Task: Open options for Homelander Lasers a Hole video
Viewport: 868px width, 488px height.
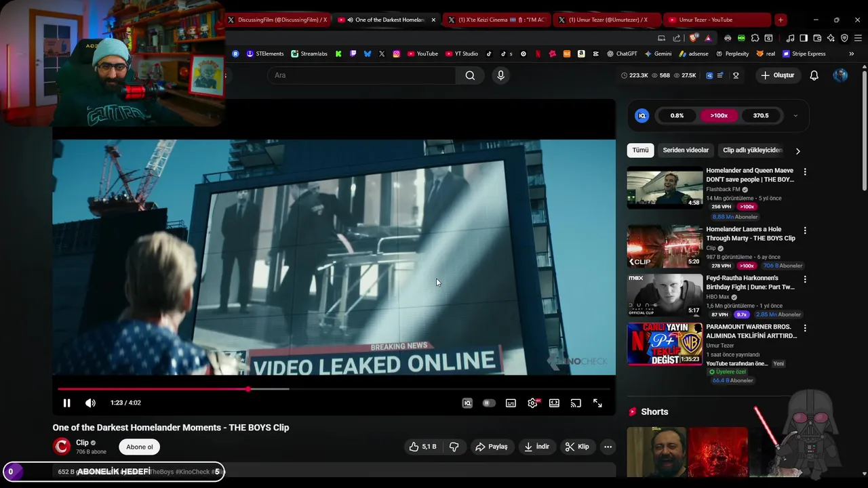Action: 805,230
